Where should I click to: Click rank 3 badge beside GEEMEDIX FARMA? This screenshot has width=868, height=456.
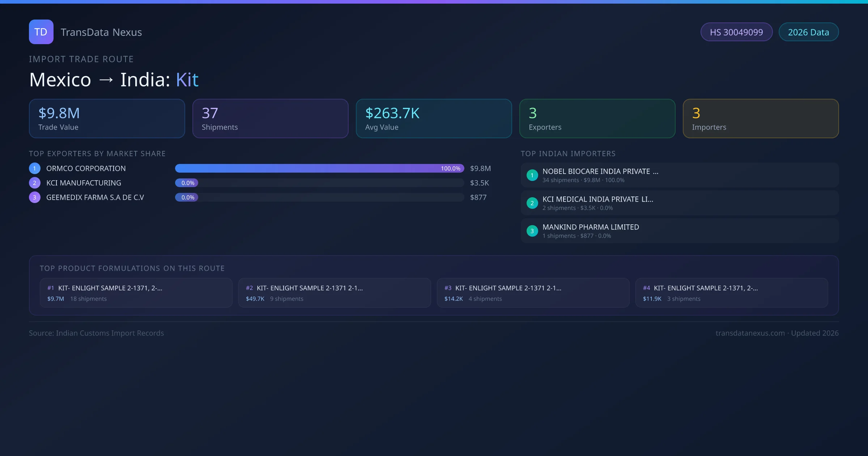coord(35,197)
